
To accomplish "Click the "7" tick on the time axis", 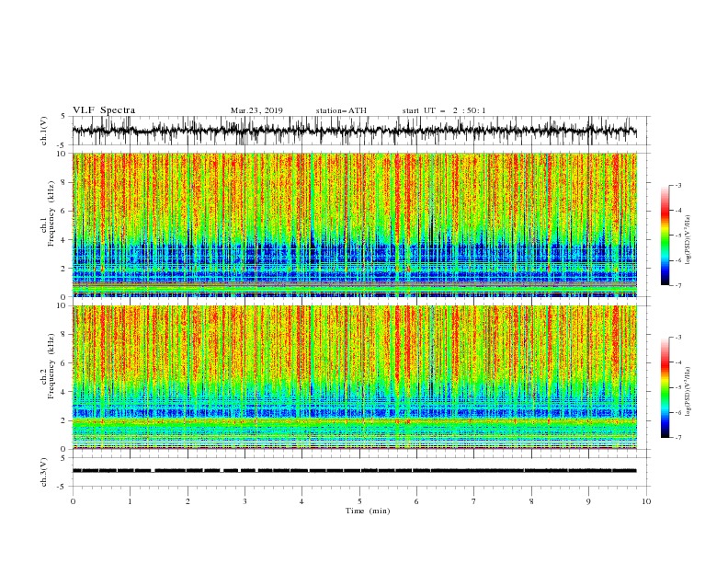I will (474, 501).
